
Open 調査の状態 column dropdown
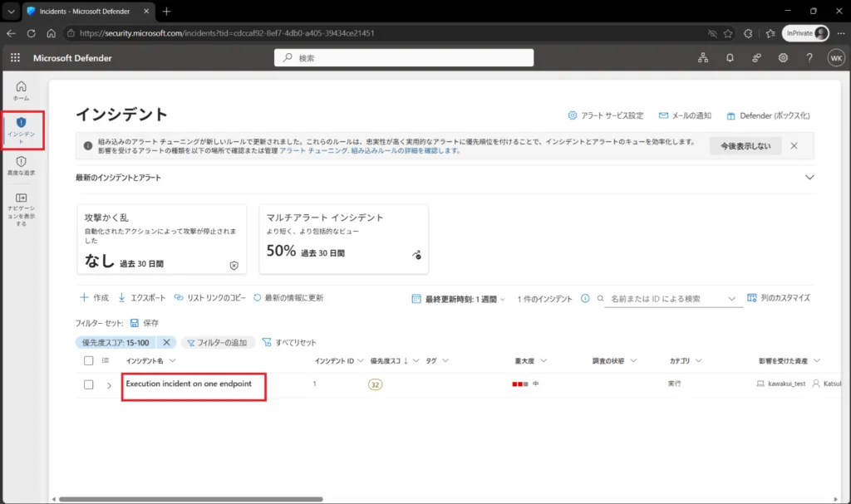[633, 360]
